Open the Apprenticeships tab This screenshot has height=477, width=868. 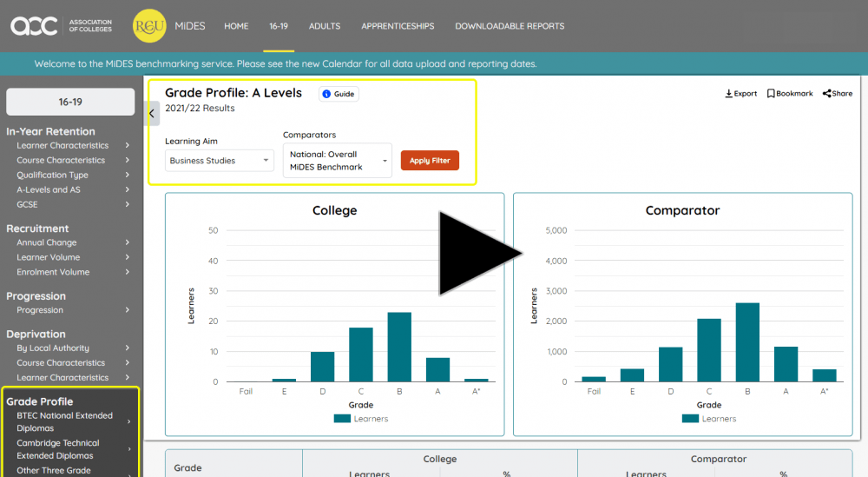coord(398,26)
